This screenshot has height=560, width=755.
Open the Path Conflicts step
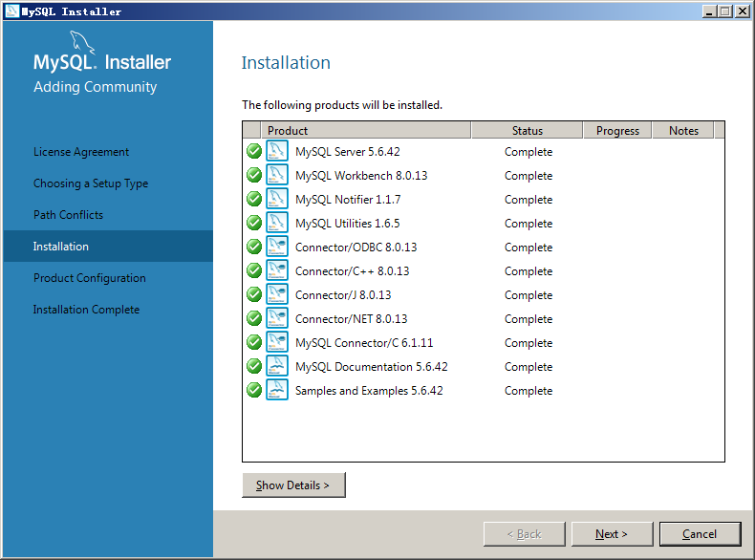(x=68, y=215)
